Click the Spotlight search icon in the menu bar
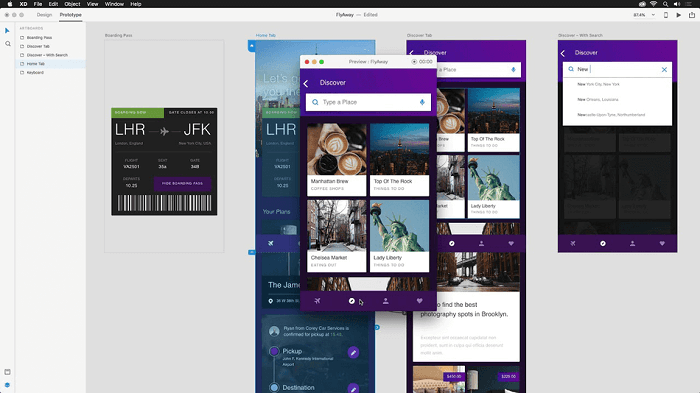 click(666, 4)
